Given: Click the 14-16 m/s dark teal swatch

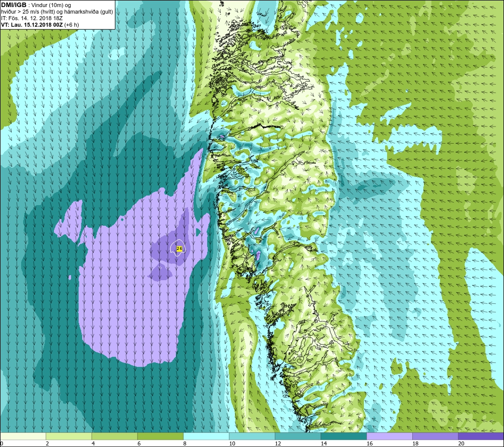Looking at the screenshot, I should [x=344, y=436].
